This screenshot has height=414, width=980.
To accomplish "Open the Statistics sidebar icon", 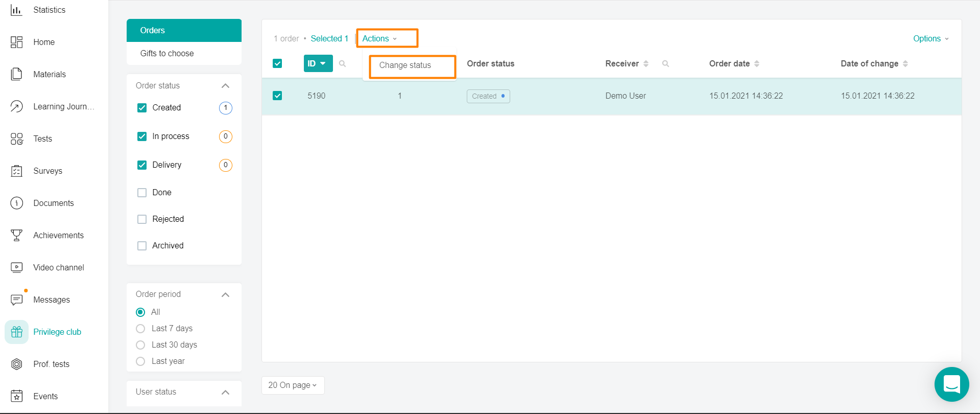I will pos(16,10).
